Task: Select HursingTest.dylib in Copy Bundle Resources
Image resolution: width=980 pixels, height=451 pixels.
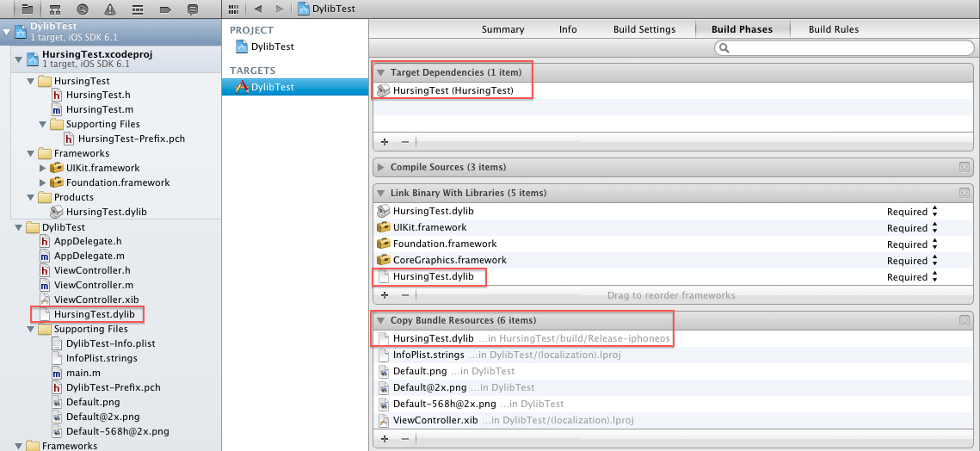Action: 672,338
